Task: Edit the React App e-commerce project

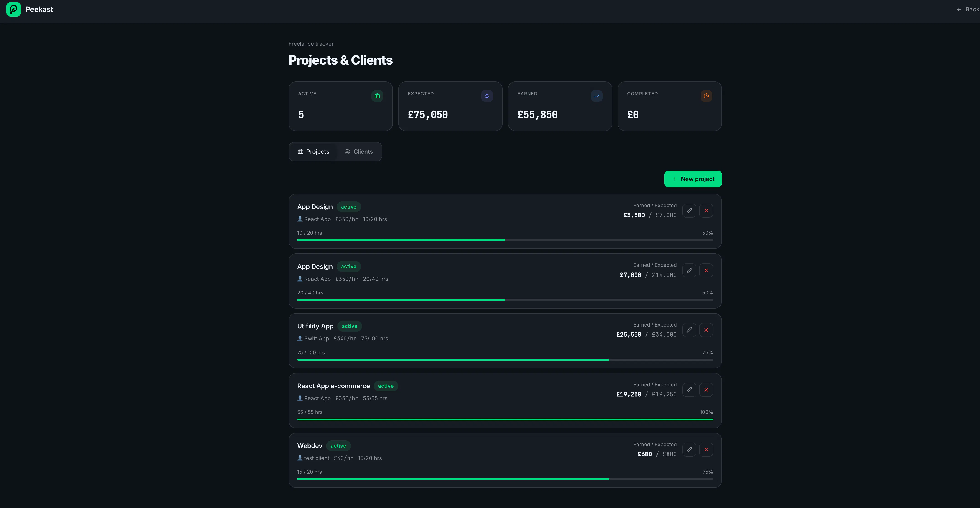Action: point(689,390)
